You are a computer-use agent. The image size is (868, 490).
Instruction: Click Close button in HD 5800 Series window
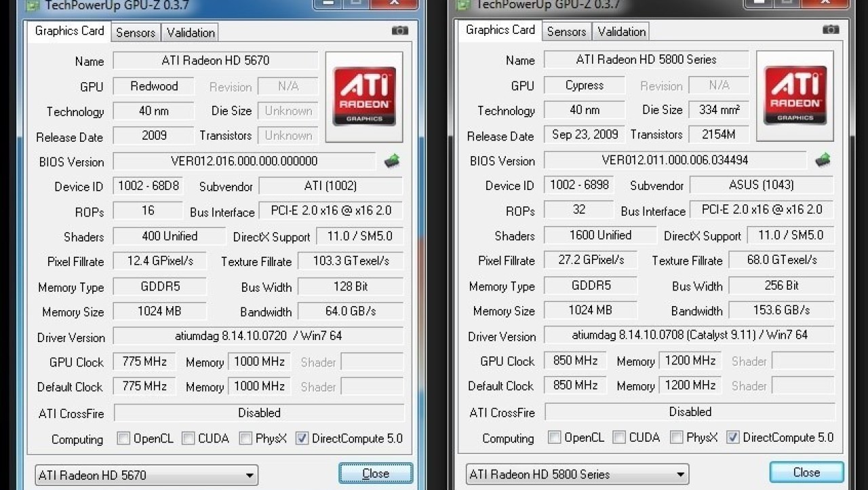point(806,472)
